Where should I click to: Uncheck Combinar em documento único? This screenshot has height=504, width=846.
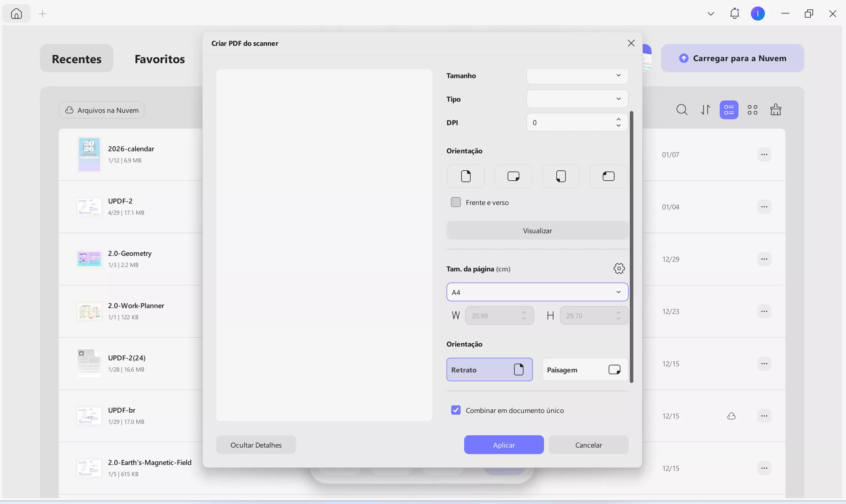point(456,410)
